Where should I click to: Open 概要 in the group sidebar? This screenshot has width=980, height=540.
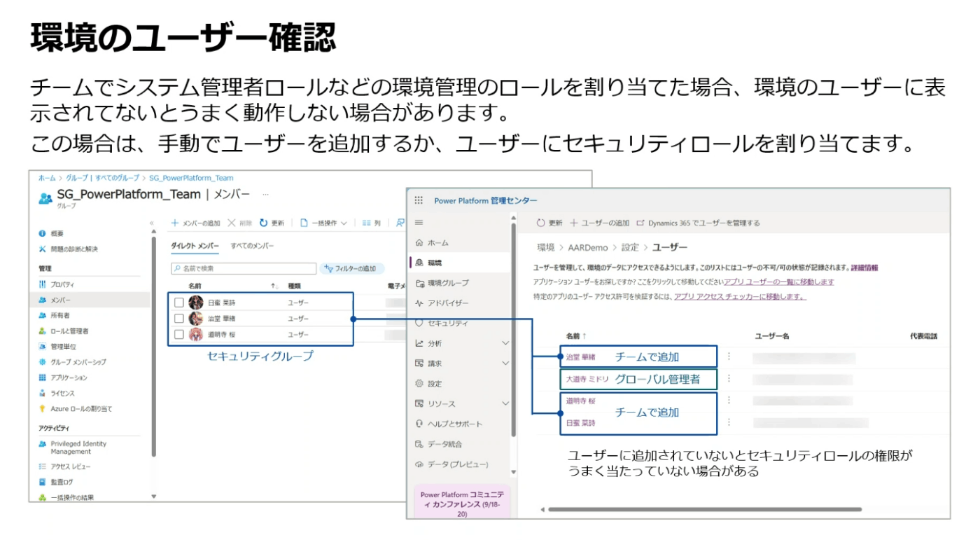[x=50, y=233]
